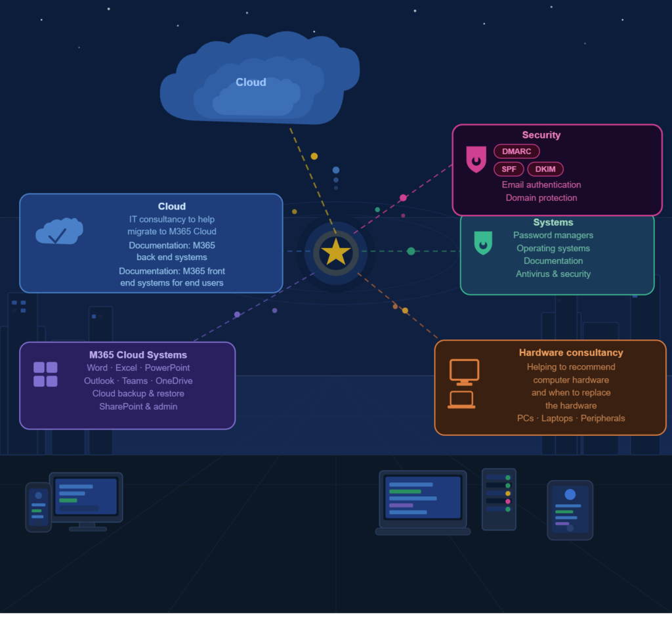The width and height of the screenshot is (672, 623).
Task: Click the gold star center hub
Action: 336,252
